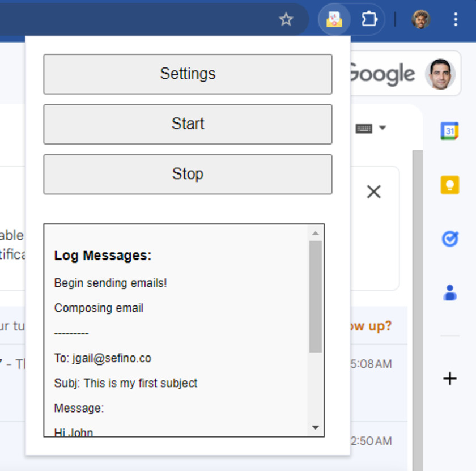Open Google Keep in the side panel
The image size is (476, 471).
coord(449,185)
